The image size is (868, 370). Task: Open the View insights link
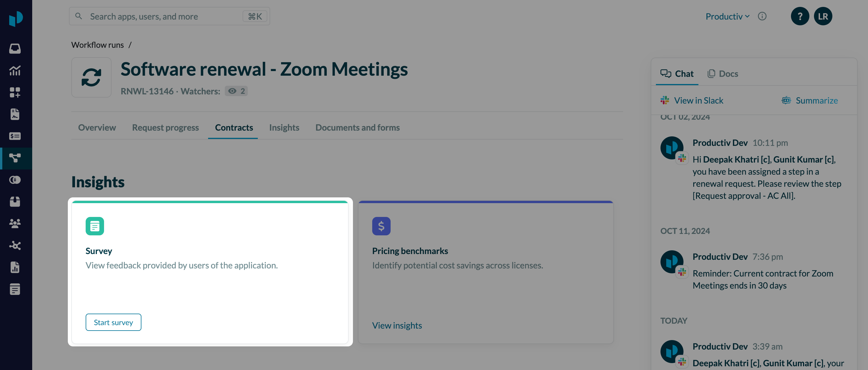tap(397, 325)
